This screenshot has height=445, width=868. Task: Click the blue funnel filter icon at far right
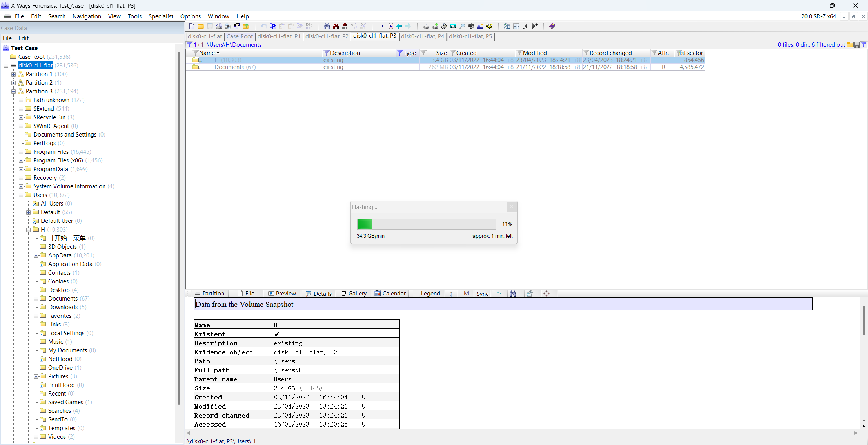[x=864, y=45]
